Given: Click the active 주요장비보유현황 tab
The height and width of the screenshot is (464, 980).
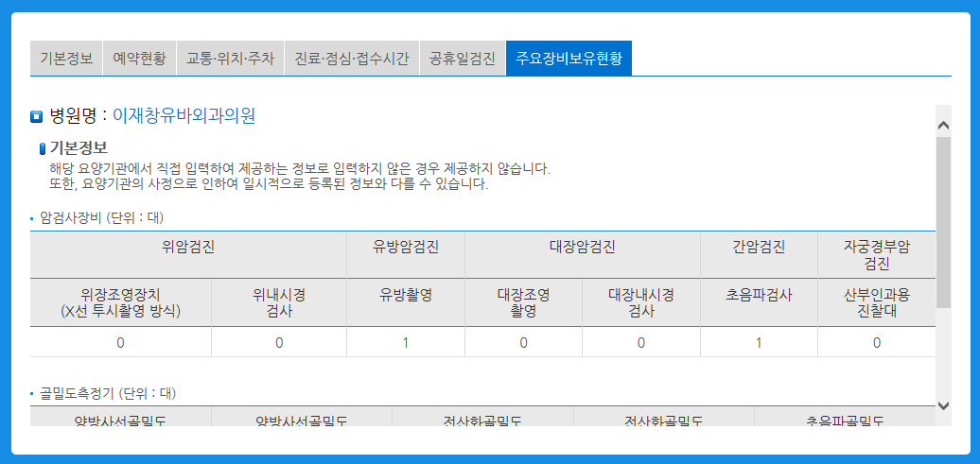Looking at the screenshot, I should point(569,58).
